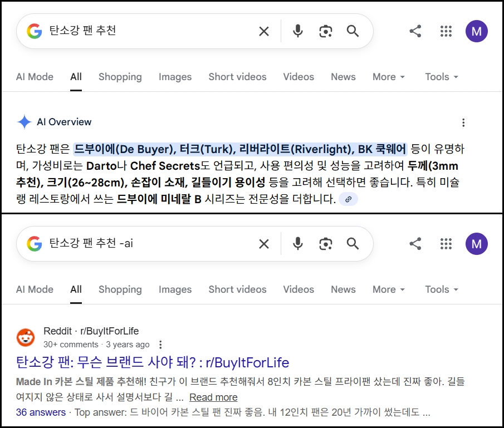The image size is (504, 428).
Task: Open the r/BuyItForLife 탄소강 팬 result title
Action: click(153, 363)
